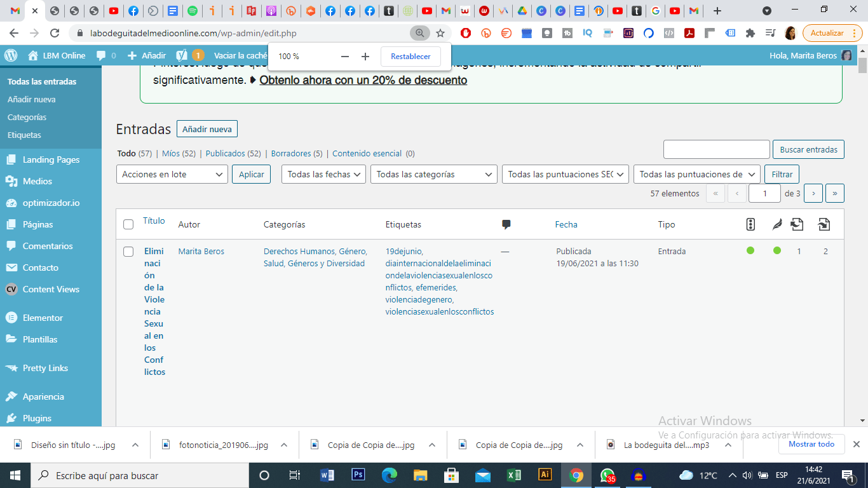Click the Yoast SEO admin bar icon
Image resolution: width=868 pixels, height=488 pixels.
[x=182, y=55]
